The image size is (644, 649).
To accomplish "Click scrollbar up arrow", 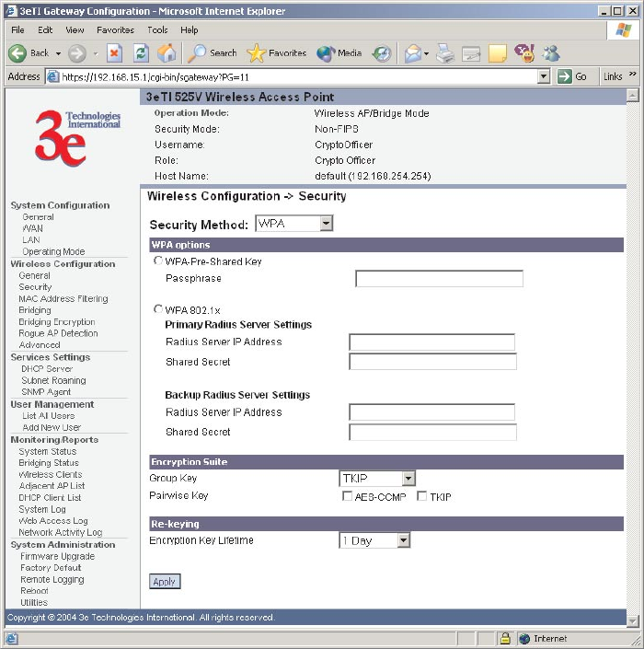I will 632,95.
